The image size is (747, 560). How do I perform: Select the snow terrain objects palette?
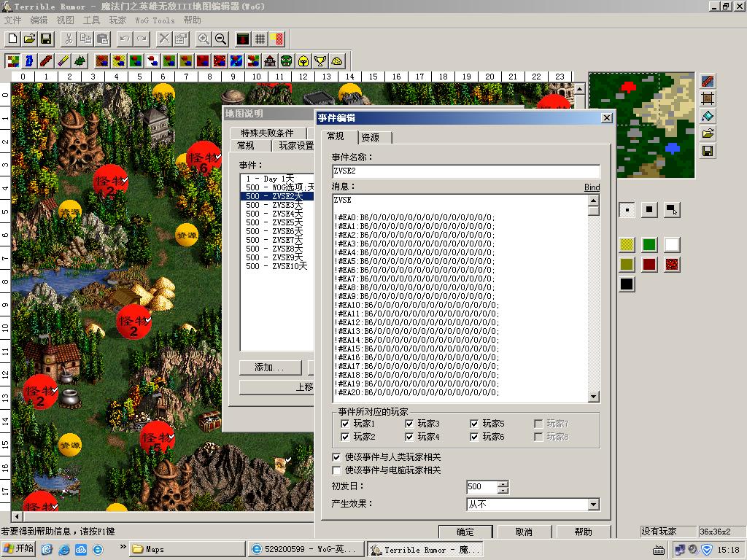coord(152,61)
